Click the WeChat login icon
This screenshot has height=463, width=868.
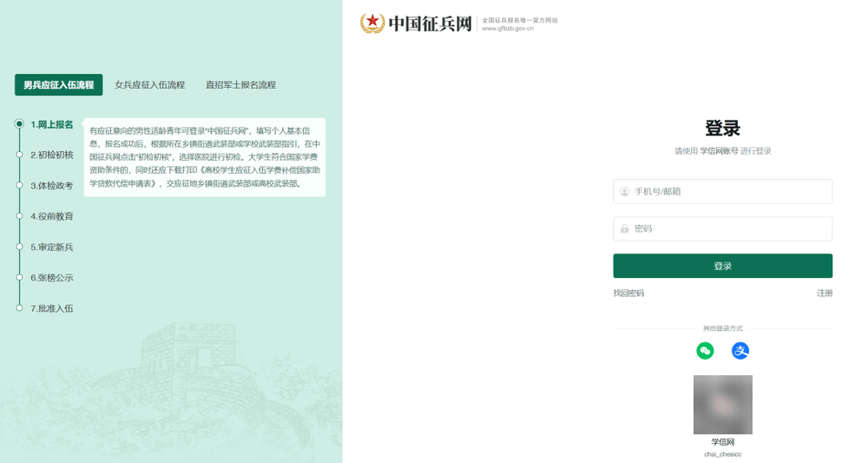point(705,351)
